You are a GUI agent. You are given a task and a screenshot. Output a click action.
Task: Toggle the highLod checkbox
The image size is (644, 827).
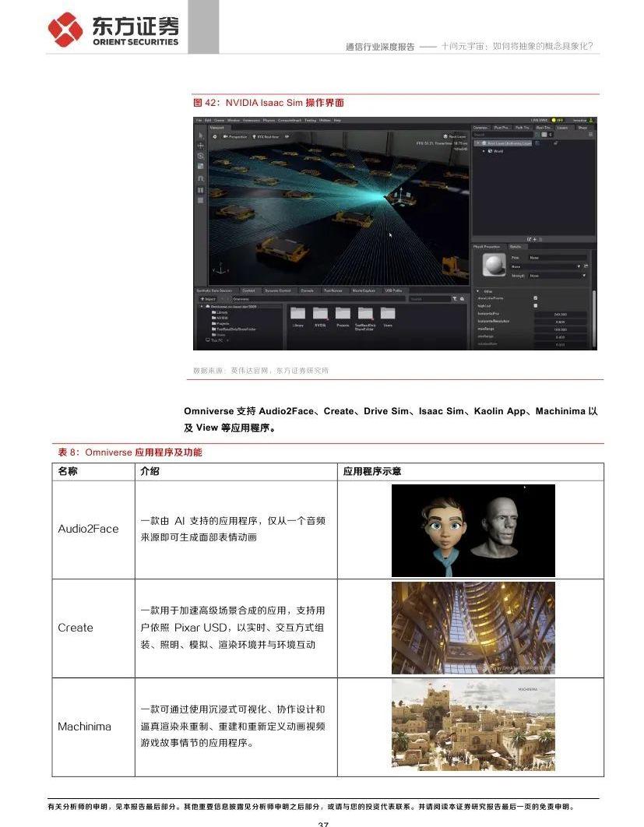click(x=535, y=306)
